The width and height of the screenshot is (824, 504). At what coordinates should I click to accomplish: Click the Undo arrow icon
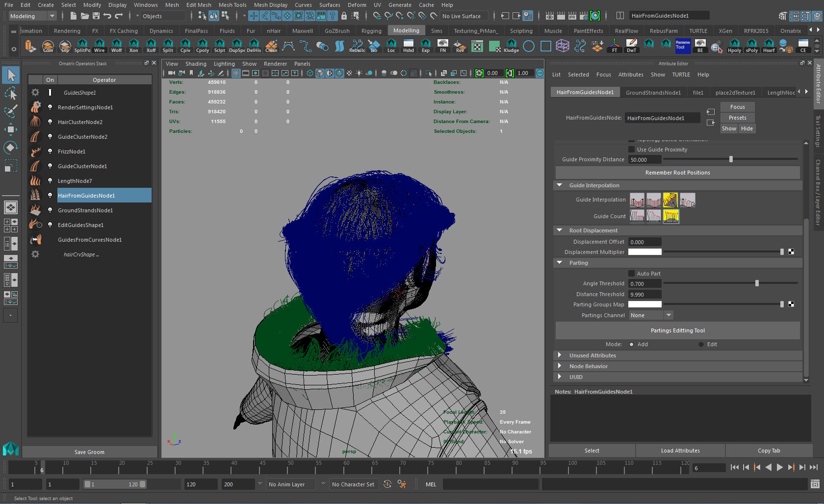tap(107, 16)
